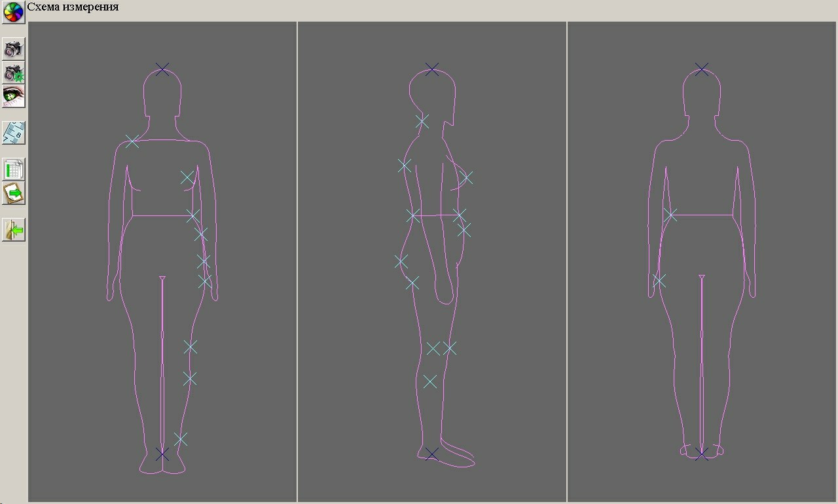Click hip marker on back view figure
The width and height of the screenshot is (838, 504).
point(659,281)
